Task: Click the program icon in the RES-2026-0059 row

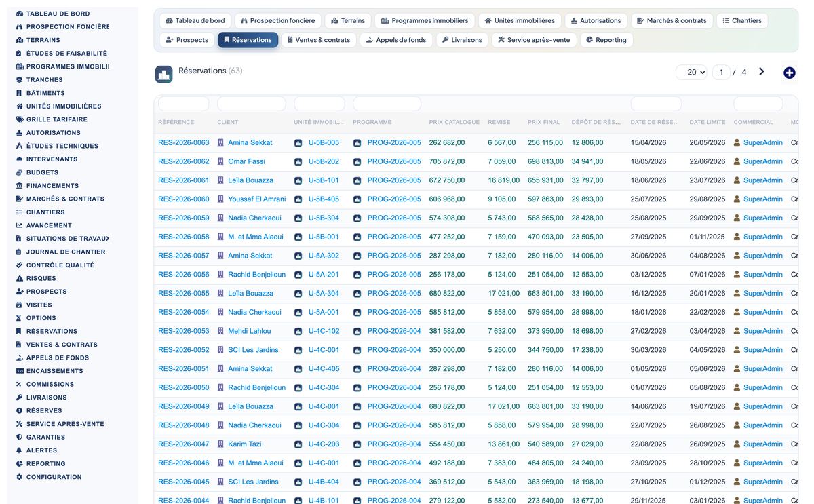Action: [x=357, y=218]
